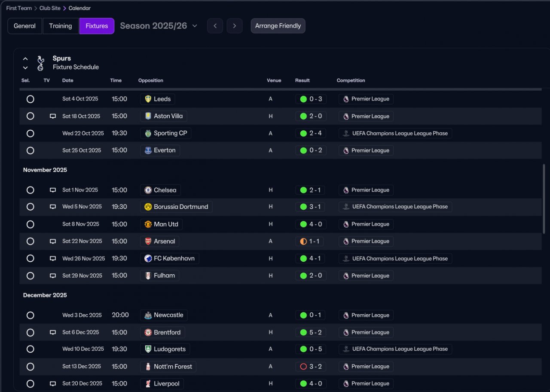Click the Arsenal club badge icon

[148, 241]
